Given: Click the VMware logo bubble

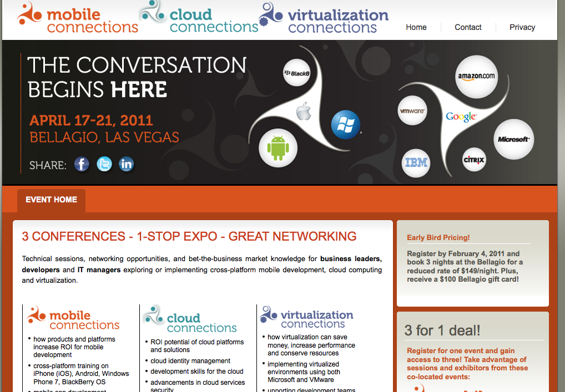Looking at the screenshot, I should click(x=412, y=111).
